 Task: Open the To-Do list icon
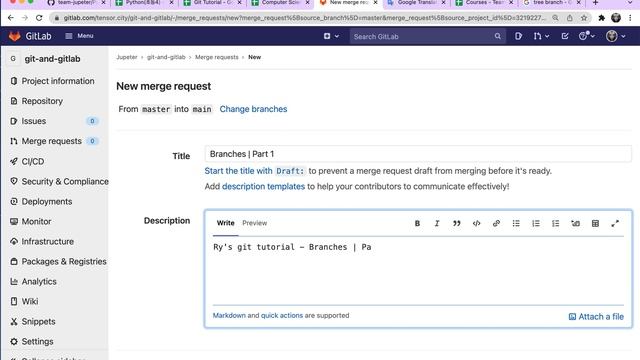565,36
